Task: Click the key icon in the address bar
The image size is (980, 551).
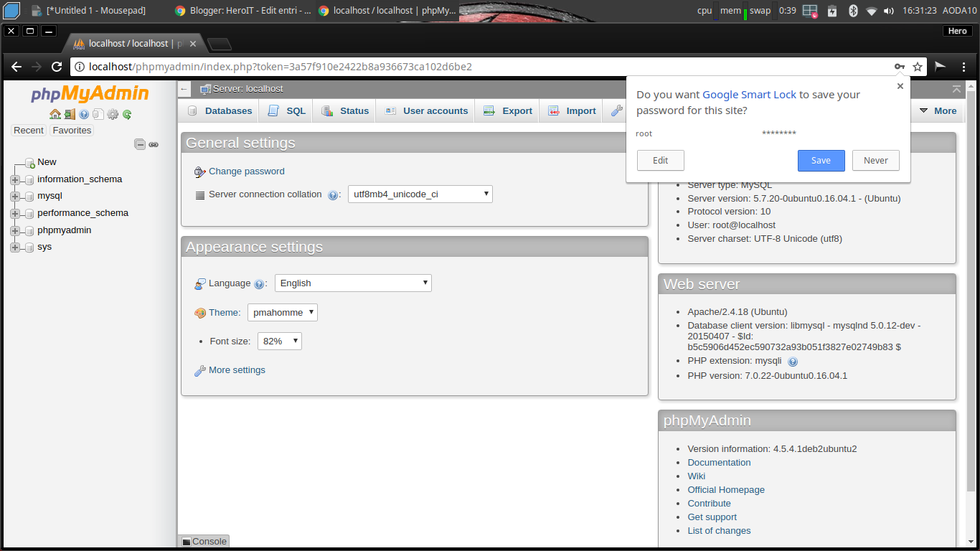Action: [899, 67]
